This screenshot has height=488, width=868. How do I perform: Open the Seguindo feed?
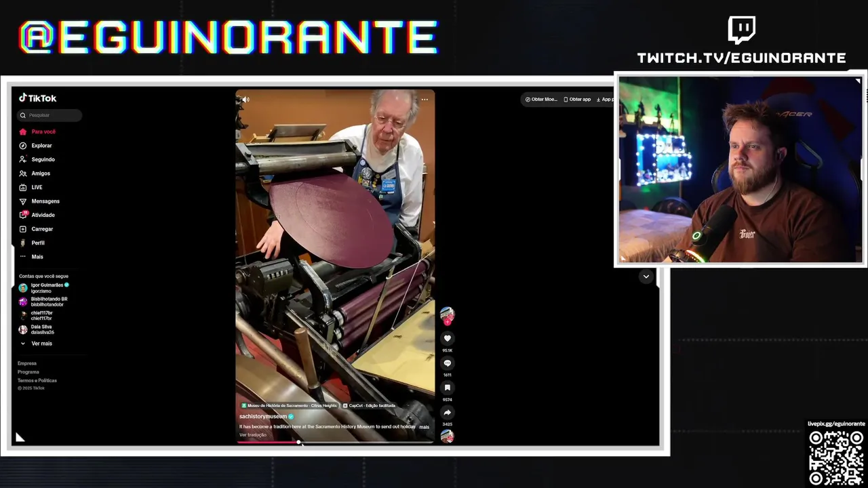37,159
